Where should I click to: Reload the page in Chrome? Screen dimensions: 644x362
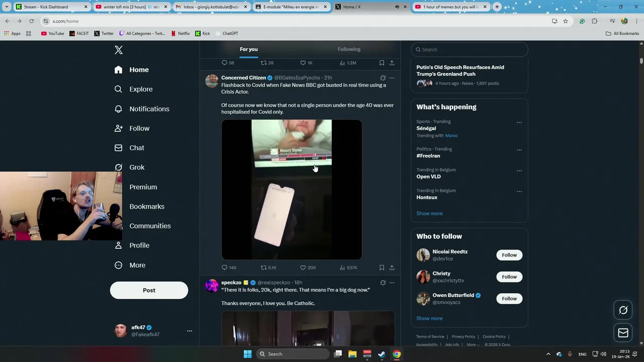(x=31, y=21)
